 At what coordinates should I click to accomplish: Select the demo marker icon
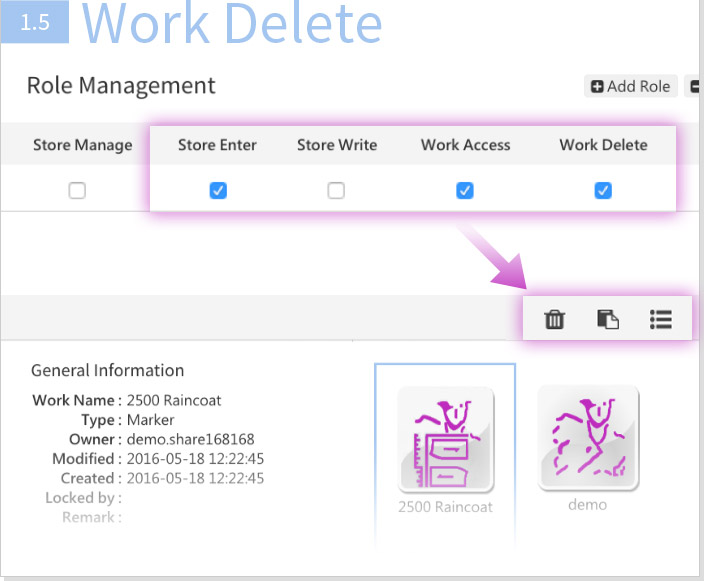(x=587, y=437)
